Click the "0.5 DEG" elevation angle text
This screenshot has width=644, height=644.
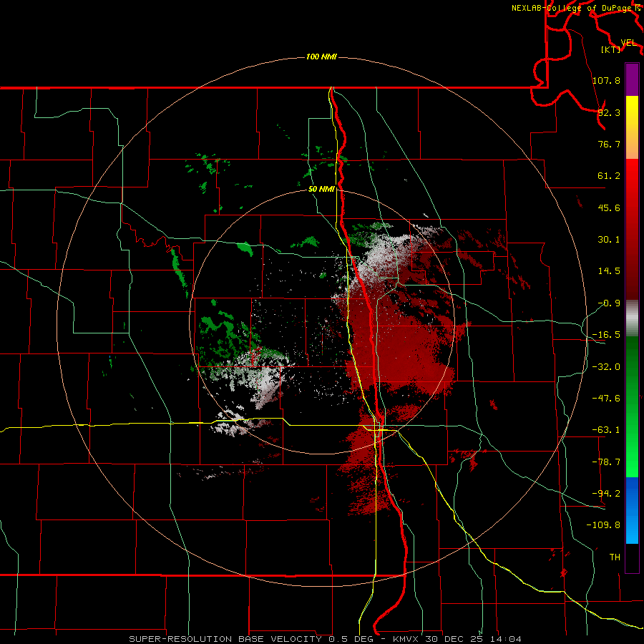tap(351, 639)
